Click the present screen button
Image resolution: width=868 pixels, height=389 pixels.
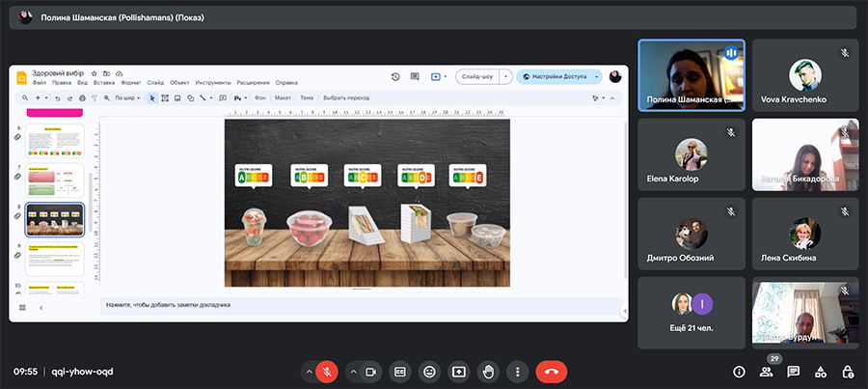tap(458, 372)
